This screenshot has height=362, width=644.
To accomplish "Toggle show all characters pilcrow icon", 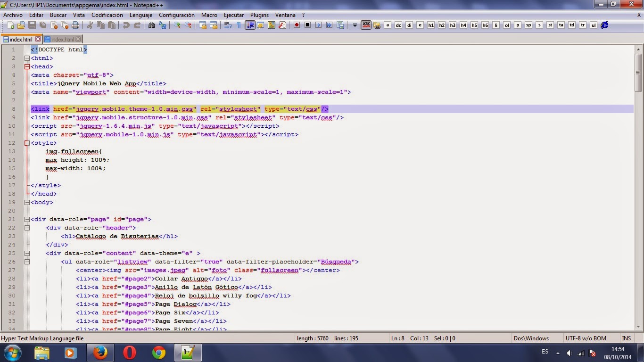I will (x=239, y=25).
